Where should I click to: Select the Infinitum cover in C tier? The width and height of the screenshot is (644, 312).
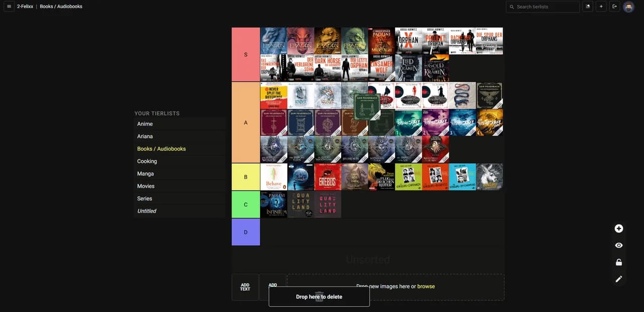(274, 204)
